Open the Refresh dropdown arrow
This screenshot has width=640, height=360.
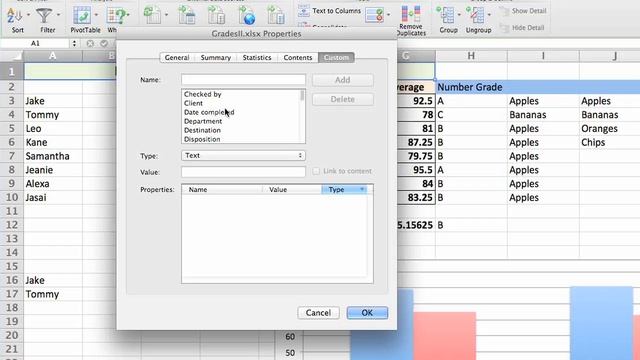click(166, 15)
